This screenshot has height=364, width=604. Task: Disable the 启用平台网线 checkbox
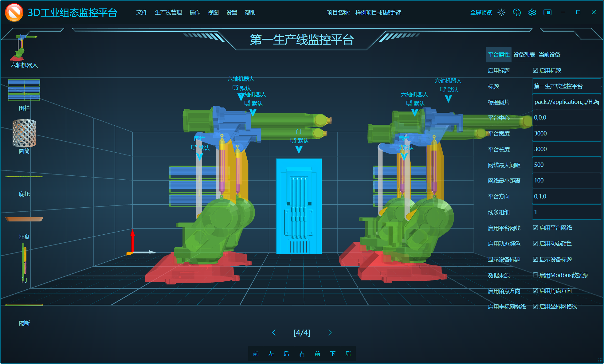(x=535, y=228)
